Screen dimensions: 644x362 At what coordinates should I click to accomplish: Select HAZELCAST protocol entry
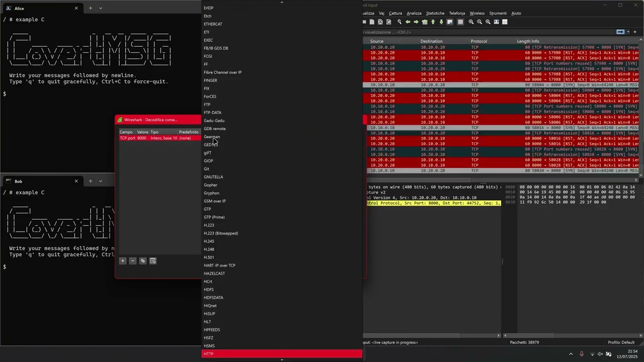(282, 274)
